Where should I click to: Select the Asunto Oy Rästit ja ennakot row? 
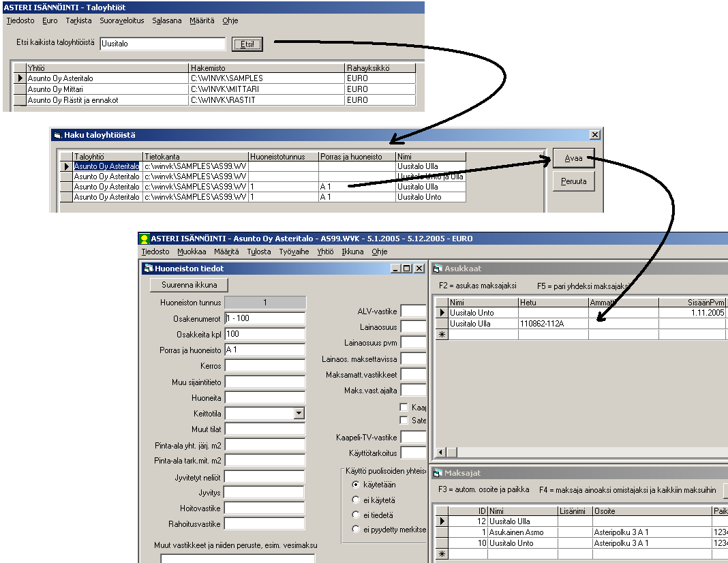(x=215, y=100)
